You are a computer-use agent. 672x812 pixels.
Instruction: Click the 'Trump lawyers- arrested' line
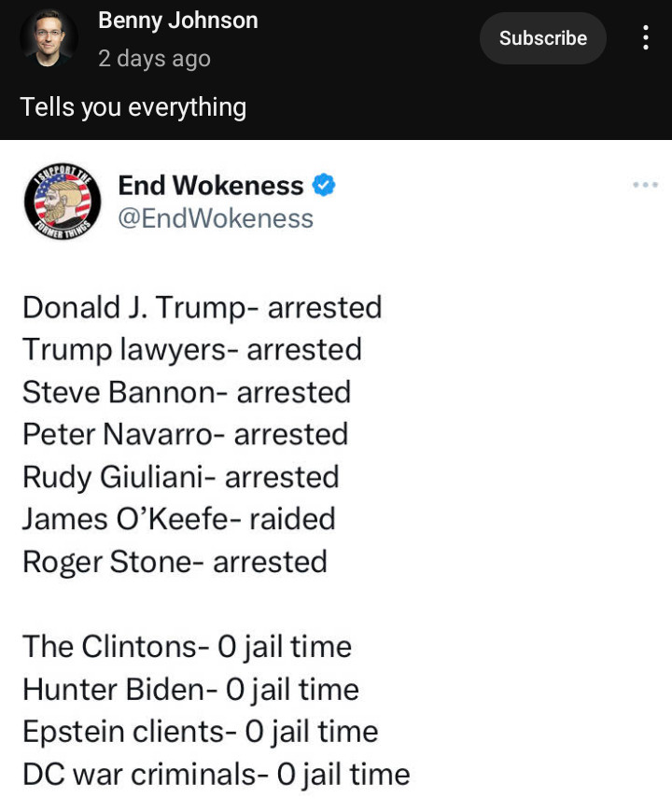click(x=191, y=349)
